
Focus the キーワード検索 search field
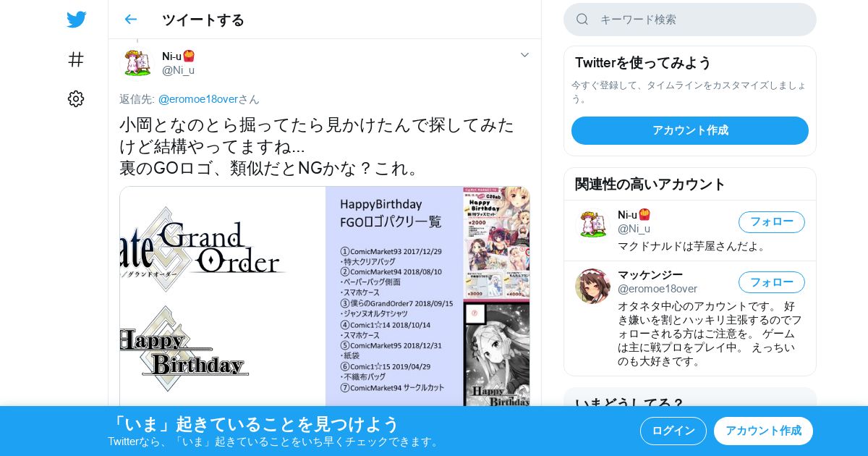pyautogui.click(x=690, y=20)
